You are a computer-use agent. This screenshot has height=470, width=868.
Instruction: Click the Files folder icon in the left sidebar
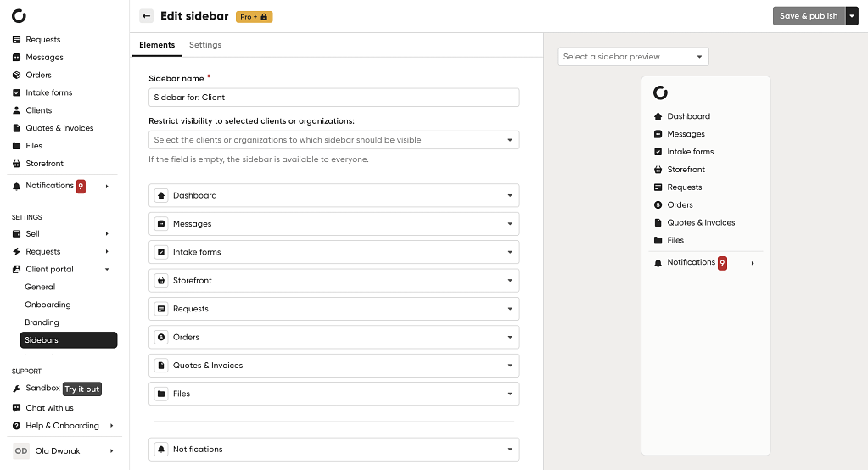pyautogui.click(x=17, y=146)
